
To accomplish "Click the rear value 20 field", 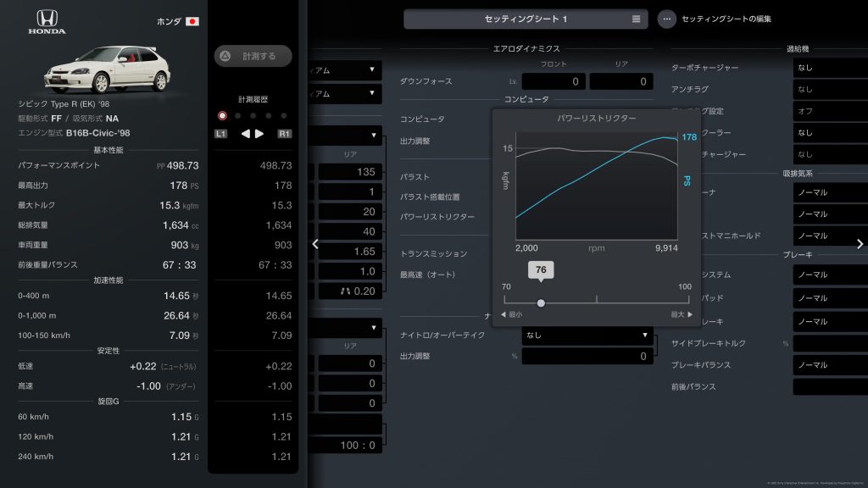I will click(350, 211).
